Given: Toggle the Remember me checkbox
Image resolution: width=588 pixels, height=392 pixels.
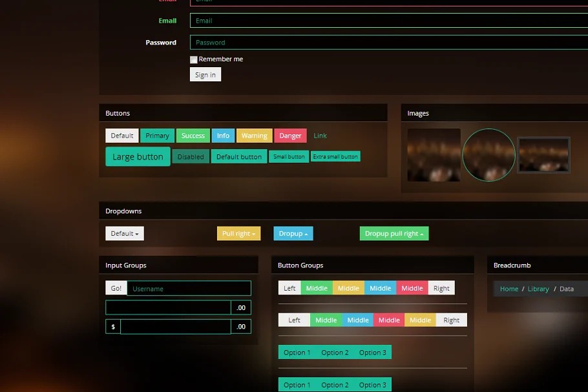Looking at the screenshot, I should (194, 59).
